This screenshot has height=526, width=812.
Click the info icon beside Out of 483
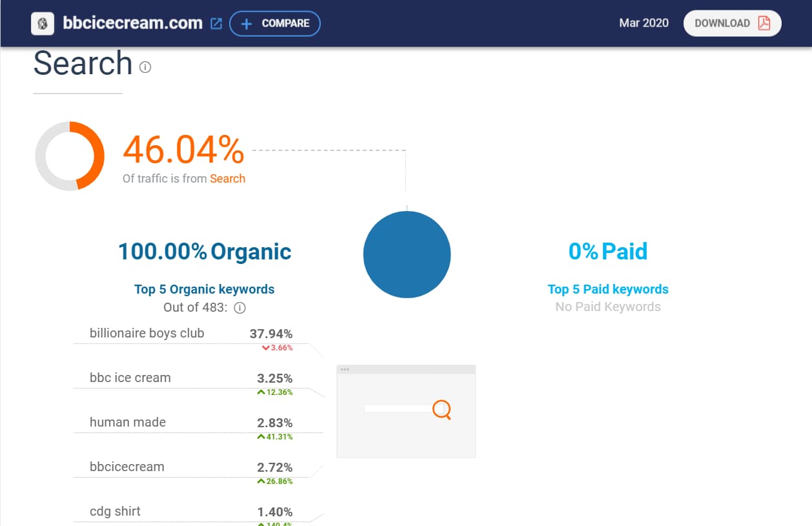pyautogui.click(x=239, y=308)
